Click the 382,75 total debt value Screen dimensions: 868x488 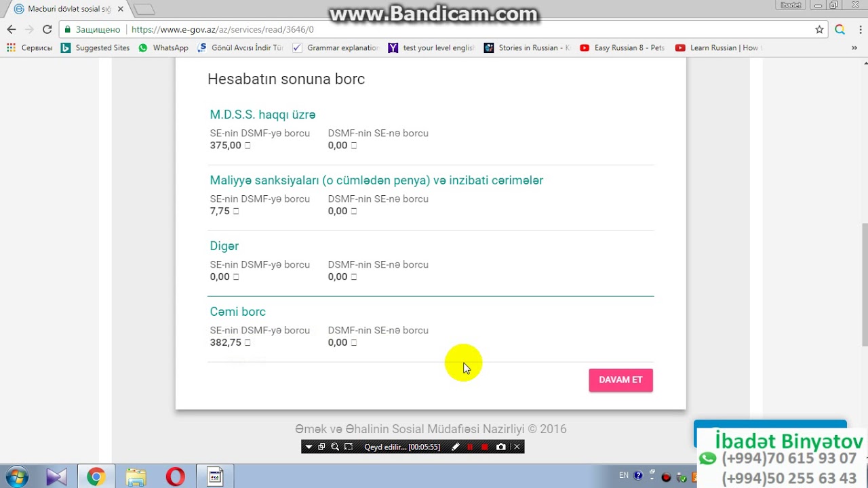(226, 342)
